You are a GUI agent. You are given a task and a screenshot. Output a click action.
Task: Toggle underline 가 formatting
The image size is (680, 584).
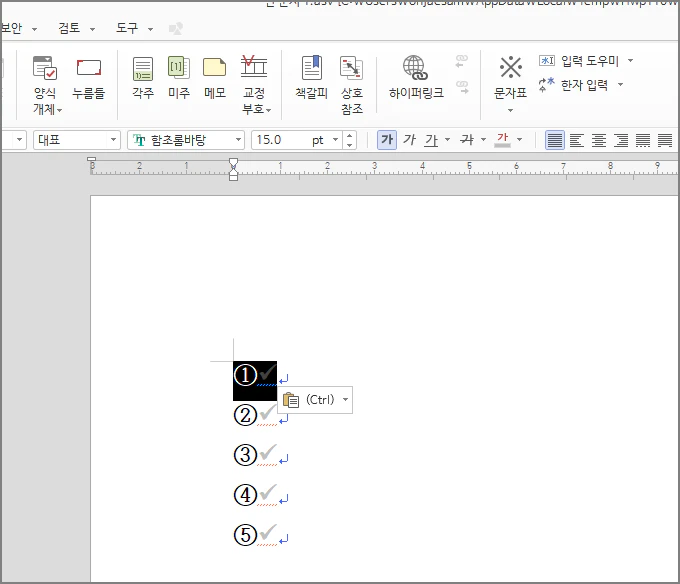point(432,140)
